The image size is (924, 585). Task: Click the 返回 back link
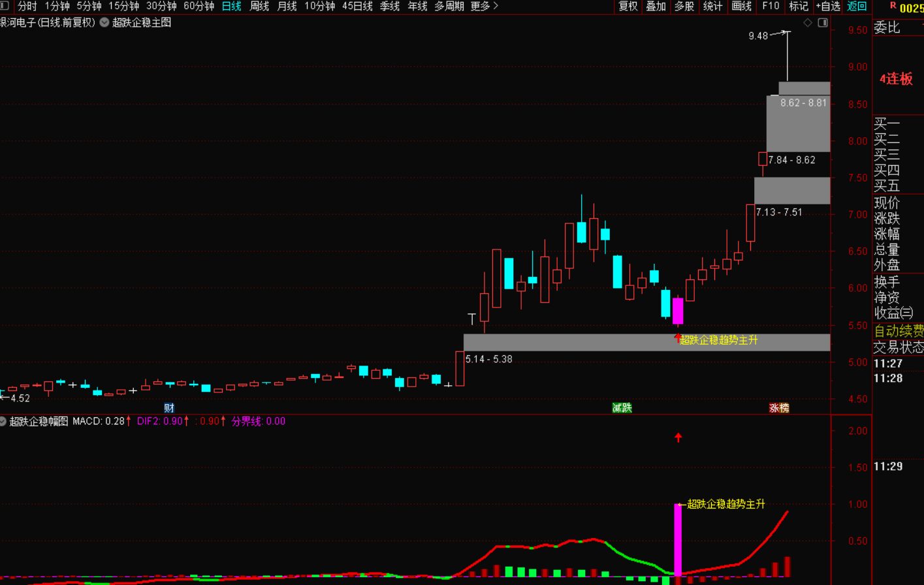coord(857,6)
